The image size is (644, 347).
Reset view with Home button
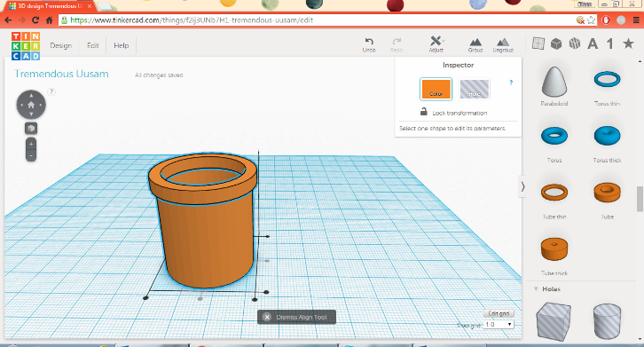(x=31, y=105)
